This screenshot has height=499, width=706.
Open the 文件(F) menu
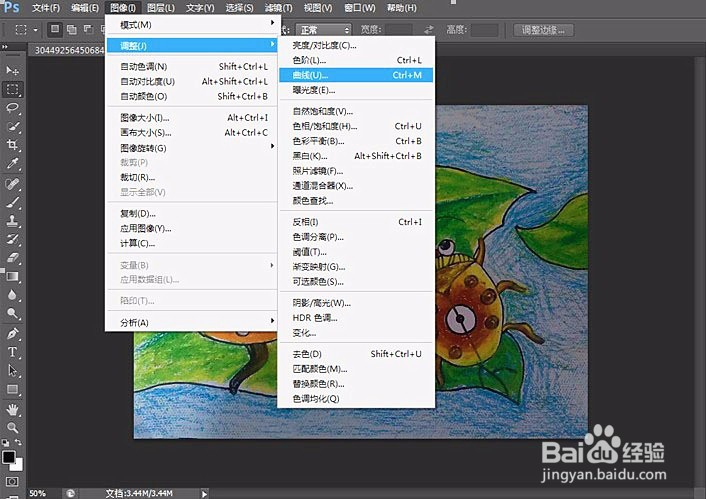point(46,8)
